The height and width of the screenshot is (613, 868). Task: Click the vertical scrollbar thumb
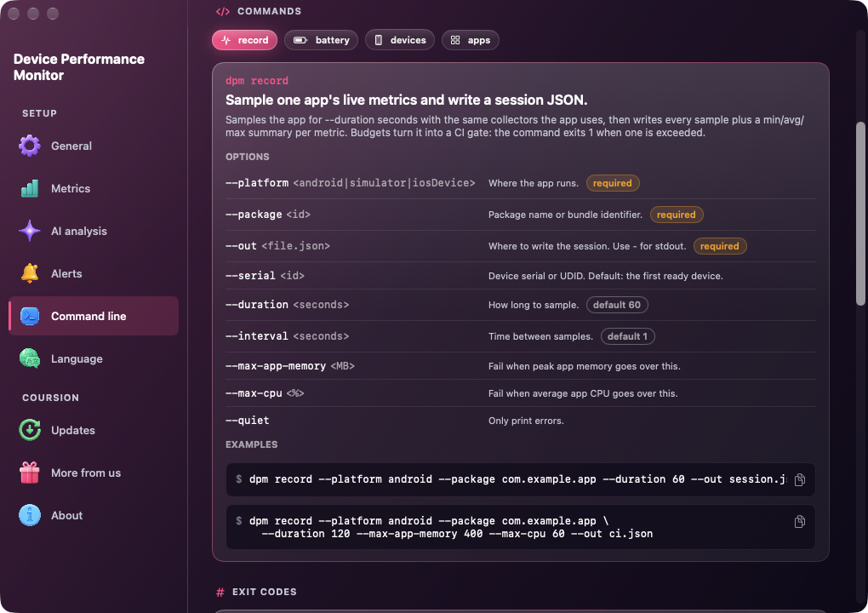(860, 213)
